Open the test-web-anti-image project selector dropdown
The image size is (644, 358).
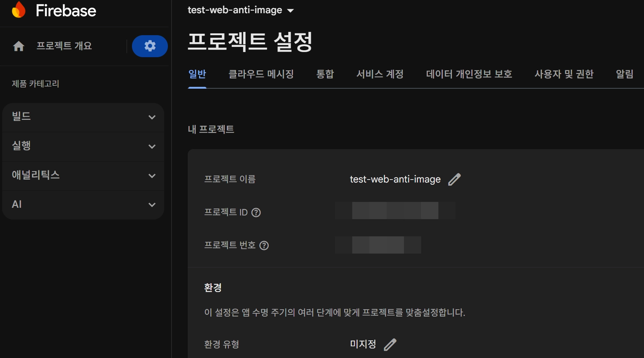tap(241, 10)
